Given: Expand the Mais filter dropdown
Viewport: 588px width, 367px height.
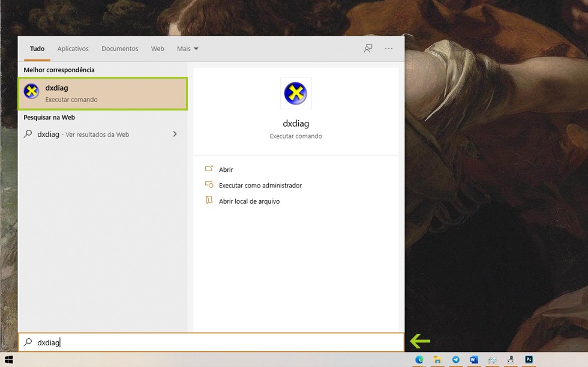Looking at the screenshot, I should [x=187, y=49].
